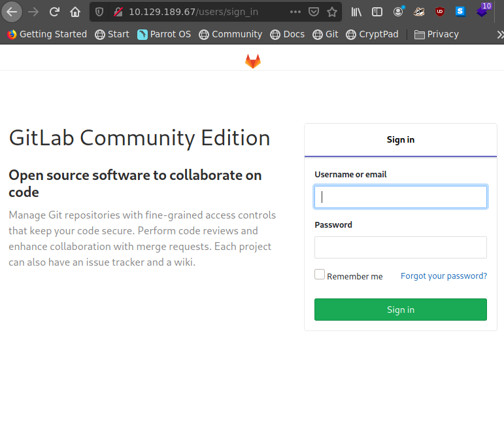Viewport: 504px width, 428px height.
Task: Bookmark this page with the star
Action: 332,12
